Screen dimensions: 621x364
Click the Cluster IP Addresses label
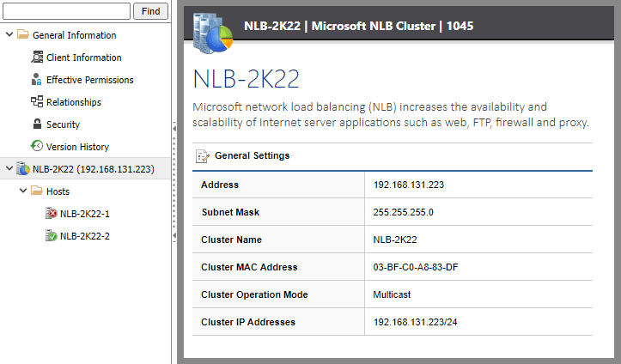[x=248, y=322]
